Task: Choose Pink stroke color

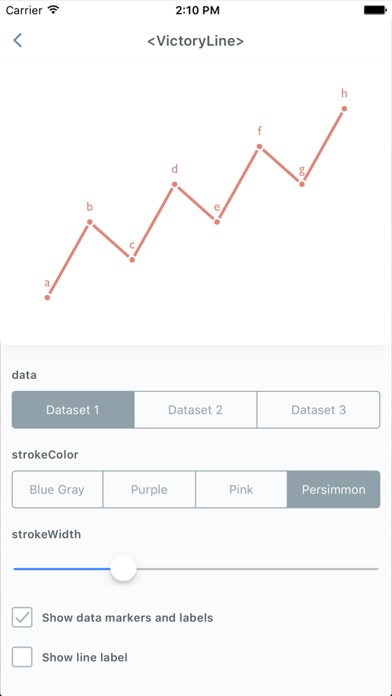Action: [241, 489]
